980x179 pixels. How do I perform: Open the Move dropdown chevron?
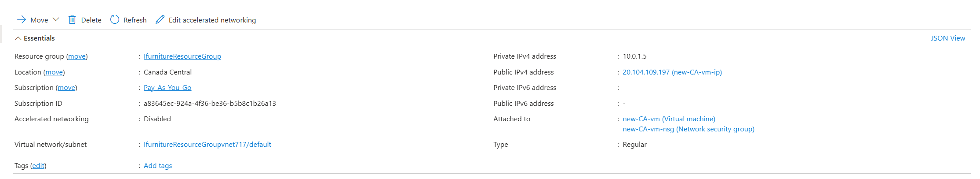(x=56, y=19)
